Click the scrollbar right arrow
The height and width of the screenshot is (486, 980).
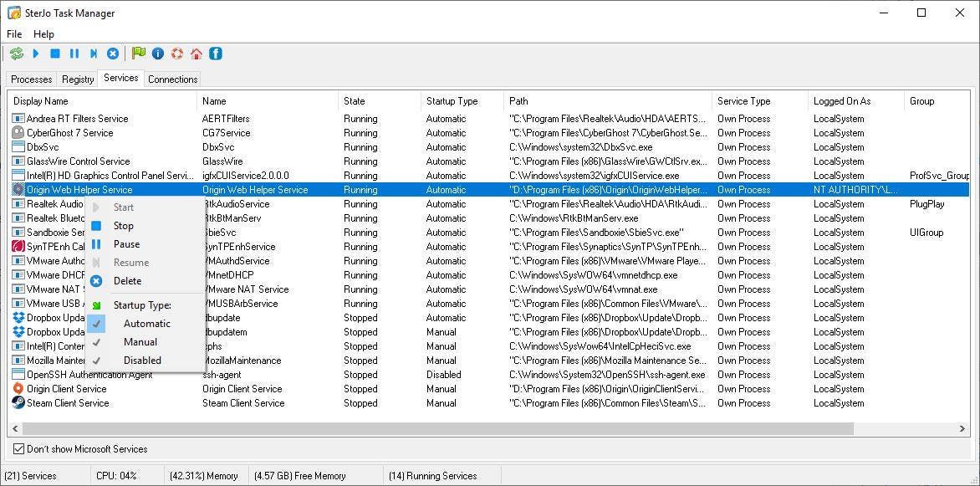(962, 428)
